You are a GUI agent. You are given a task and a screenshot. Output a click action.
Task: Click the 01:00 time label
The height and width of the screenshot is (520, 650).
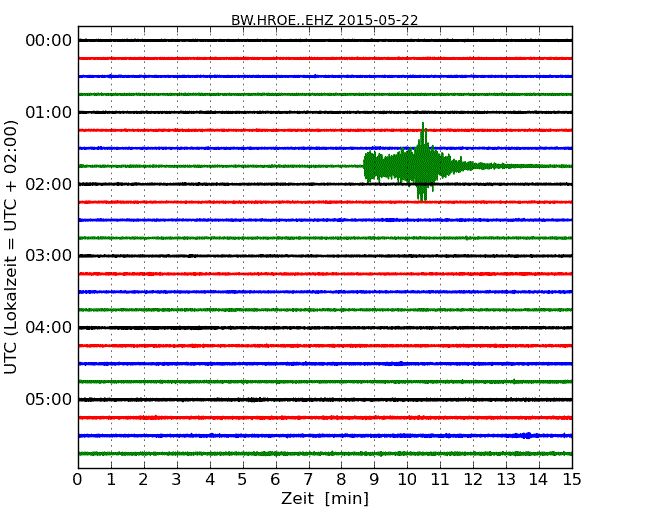49,112
